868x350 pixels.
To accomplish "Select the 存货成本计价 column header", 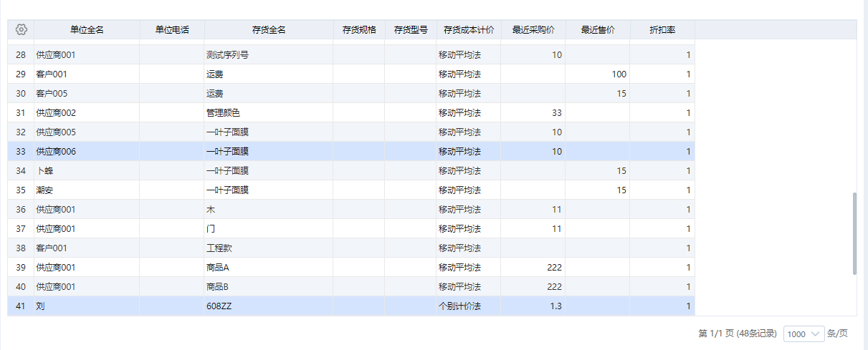I will point(469,30).
